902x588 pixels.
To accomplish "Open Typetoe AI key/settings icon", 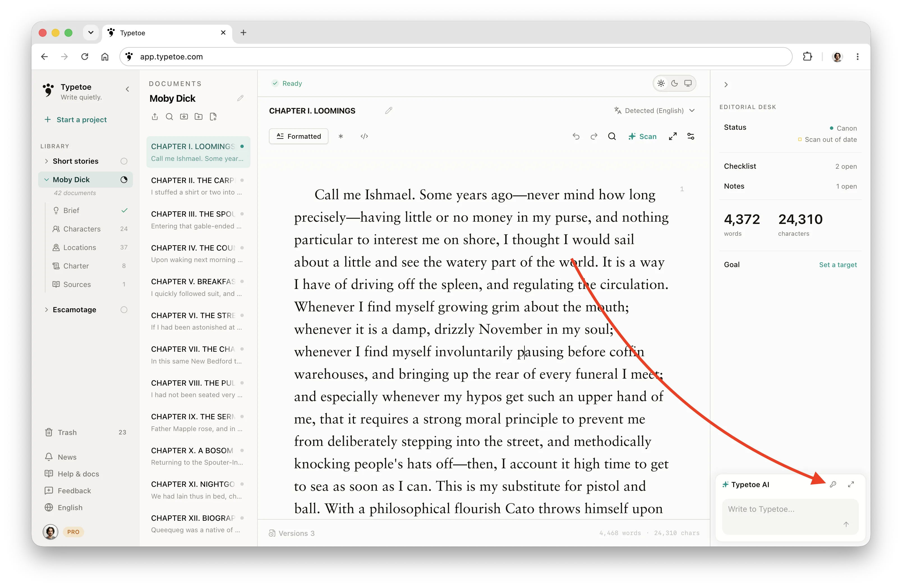I will (833, 484).
